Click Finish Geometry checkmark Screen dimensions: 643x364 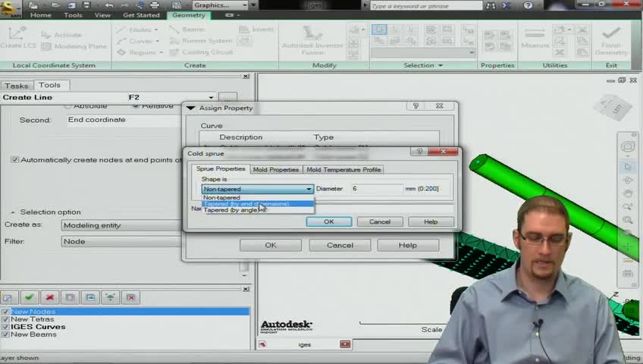point(611,40)
